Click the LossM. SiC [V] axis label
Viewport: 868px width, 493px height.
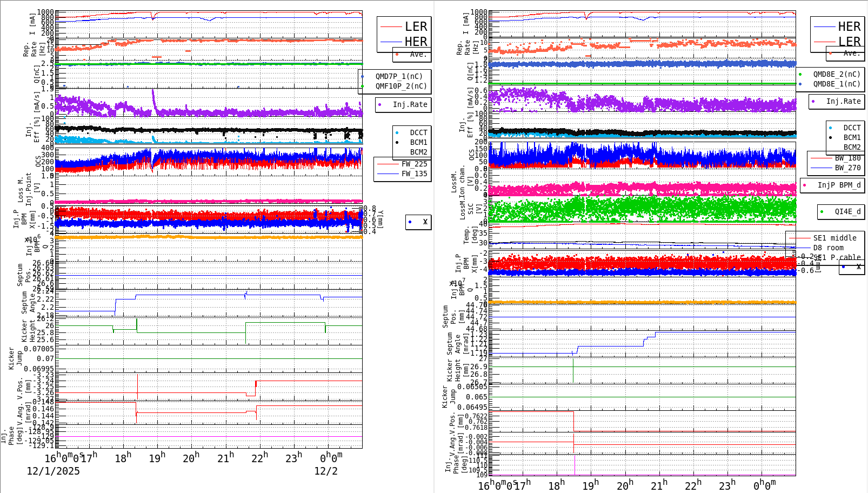pyautogui.click(x=470, y=209)
